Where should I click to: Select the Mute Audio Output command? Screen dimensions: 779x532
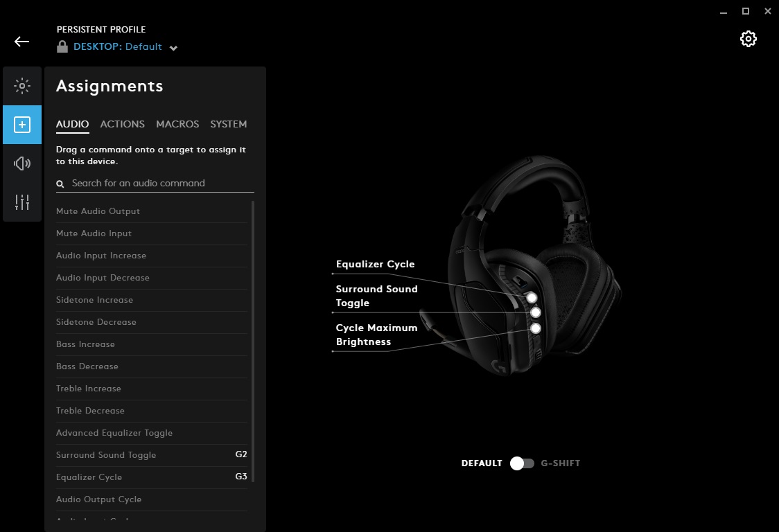98,211
